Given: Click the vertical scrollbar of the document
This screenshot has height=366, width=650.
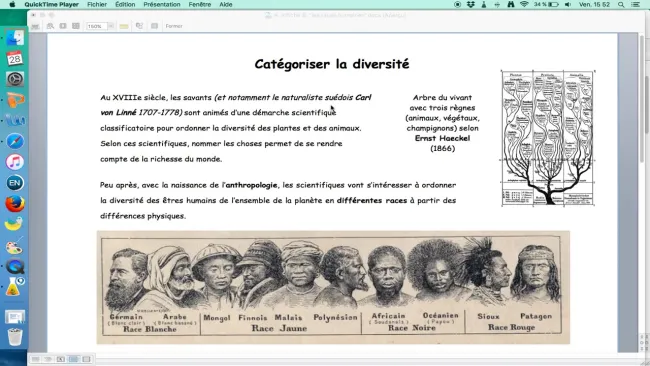Looking at the screenshot, I should (x=642, y=99).
